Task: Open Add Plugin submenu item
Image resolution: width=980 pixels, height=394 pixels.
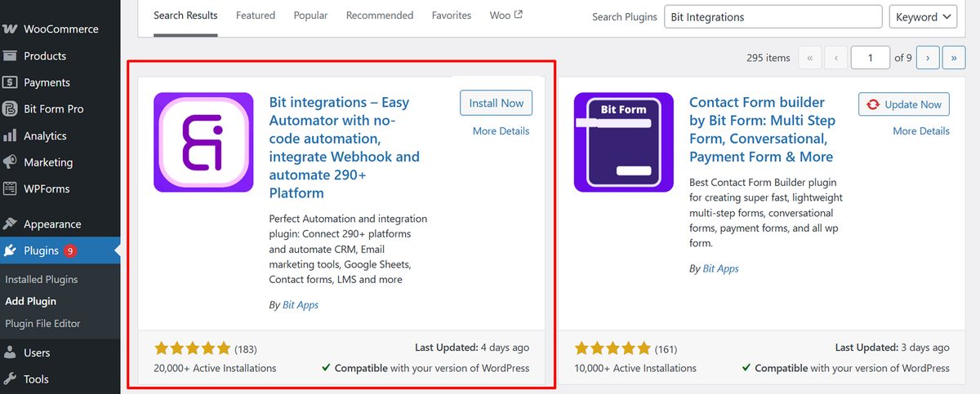Action: [31, 301]
